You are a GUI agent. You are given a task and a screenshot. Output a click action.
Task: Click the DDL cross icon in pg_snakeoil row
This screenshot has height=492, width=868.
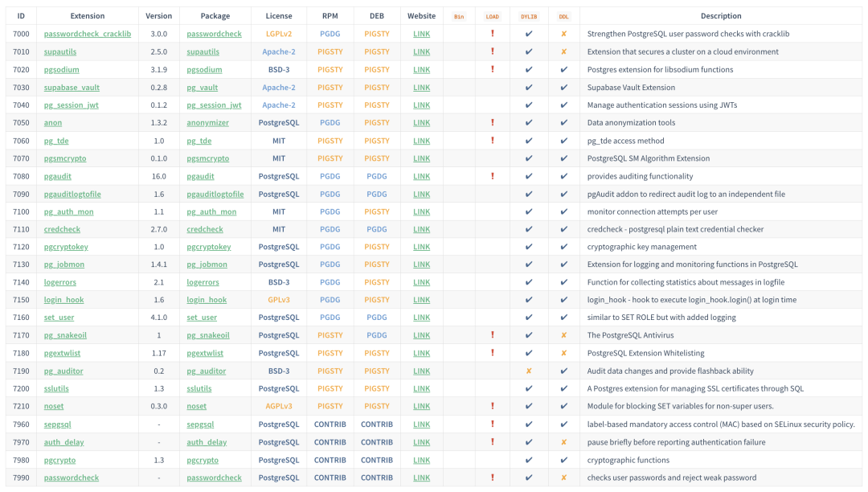(x=563, y=335)
